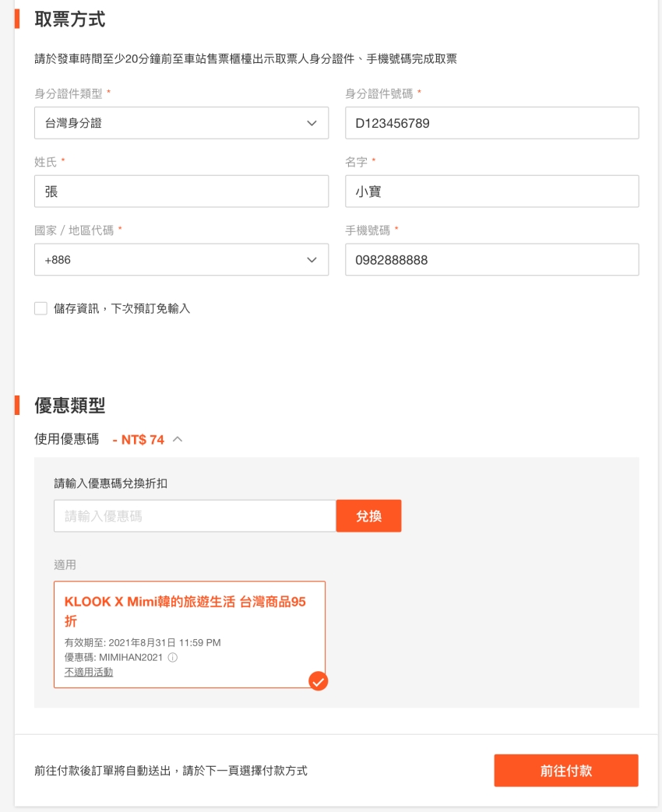Click the info icon beside MIMIHAN2021 code

coord(173,658)
